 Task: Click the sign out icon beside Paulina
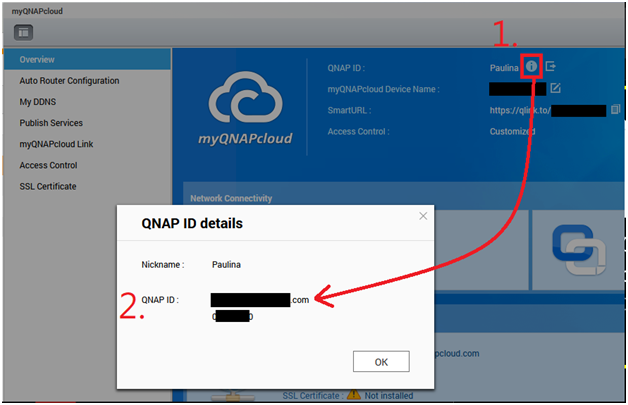[551, 66]
